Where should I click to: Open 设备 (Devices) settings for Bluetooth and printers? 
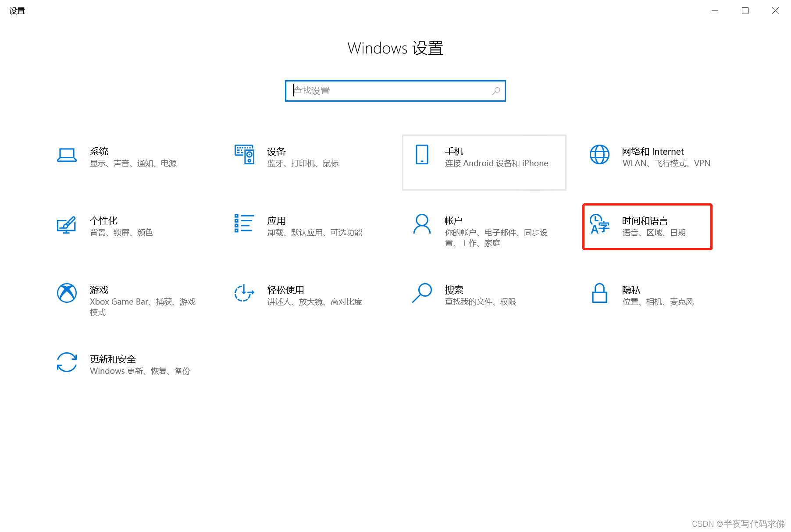pyautogui.click(x=294, y=157)
